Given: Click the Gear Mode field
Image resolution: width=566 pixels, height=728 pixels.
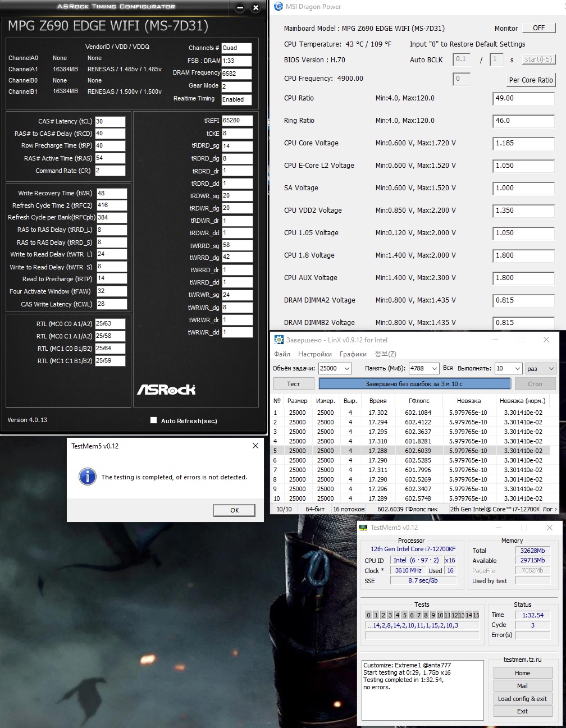Looking at the screenshot, I should (236, 86).
